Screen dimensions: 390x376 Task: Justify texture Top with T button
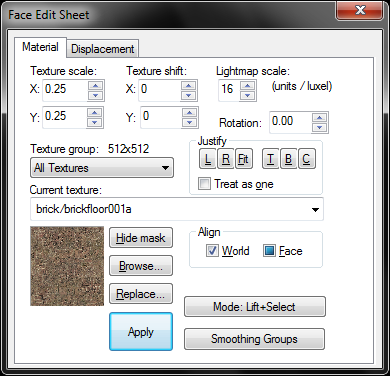click(271, 159)
